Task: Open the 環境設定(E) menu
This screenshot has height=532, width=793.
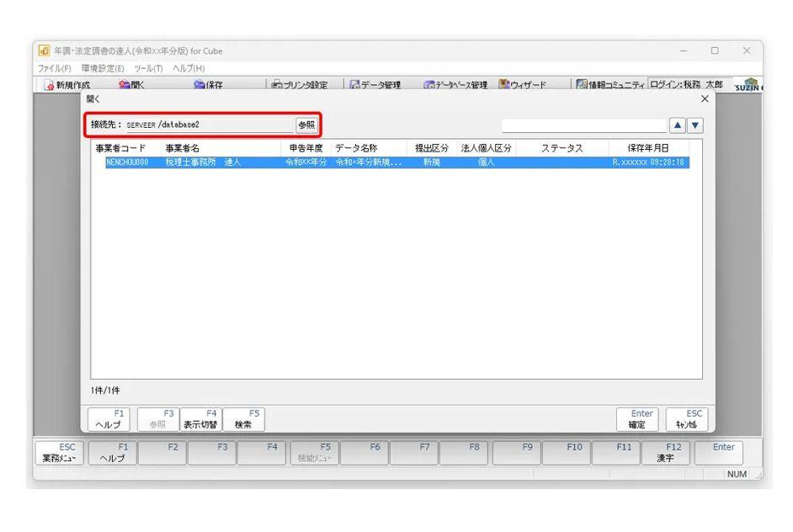Action: tap(103, 68)
